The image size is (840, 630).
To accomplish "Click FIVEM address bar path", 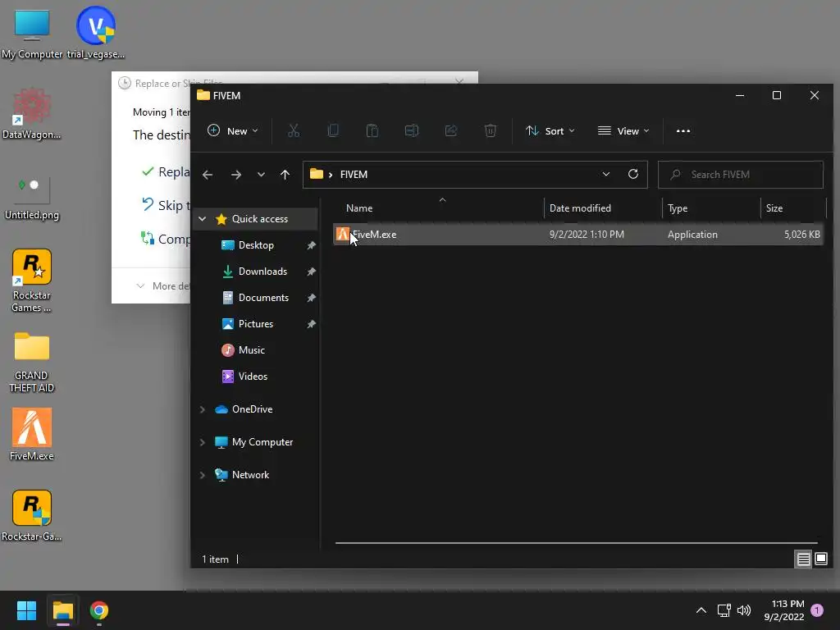I will [x=354, y=175].
